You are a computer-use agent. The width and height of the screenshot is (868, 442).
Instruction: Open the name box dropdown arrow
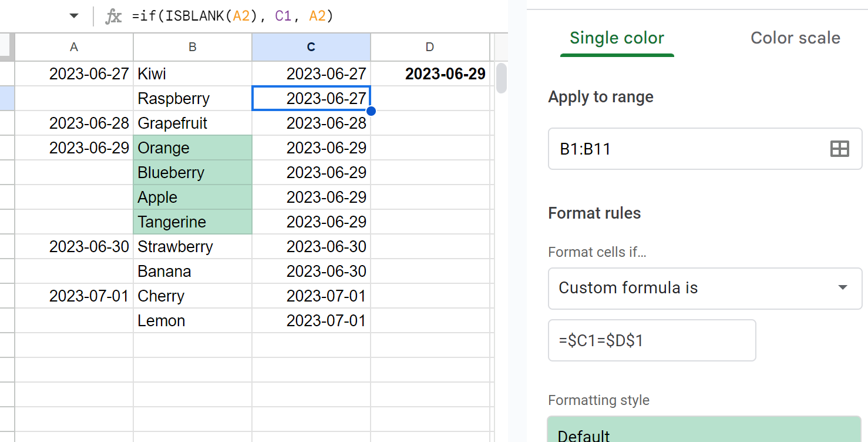click(x=73, y=16)
